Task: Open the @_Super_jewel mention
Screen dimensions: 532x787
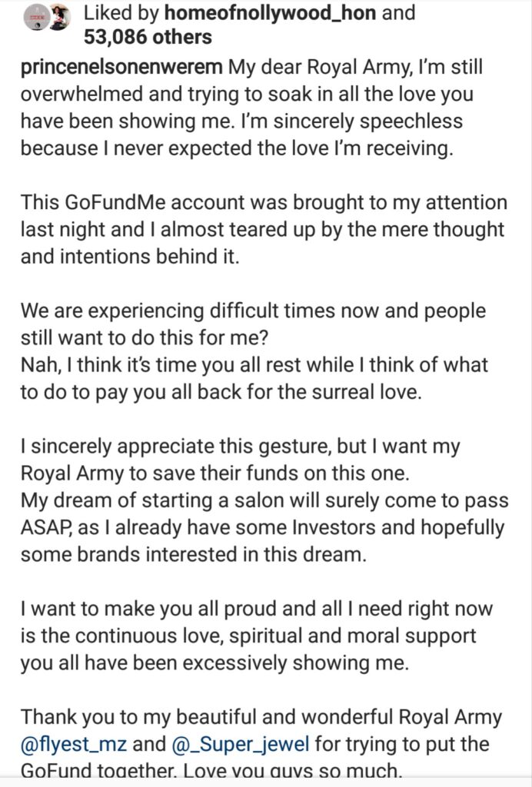Action: [x=241, y=744]
